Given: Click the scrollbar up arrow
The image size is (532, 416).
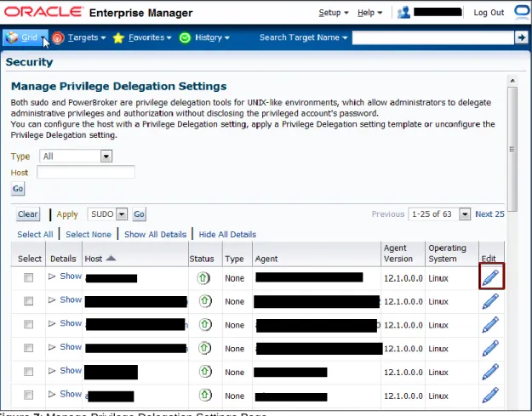Looking at the screenshot, I should (x=512, y=81).
